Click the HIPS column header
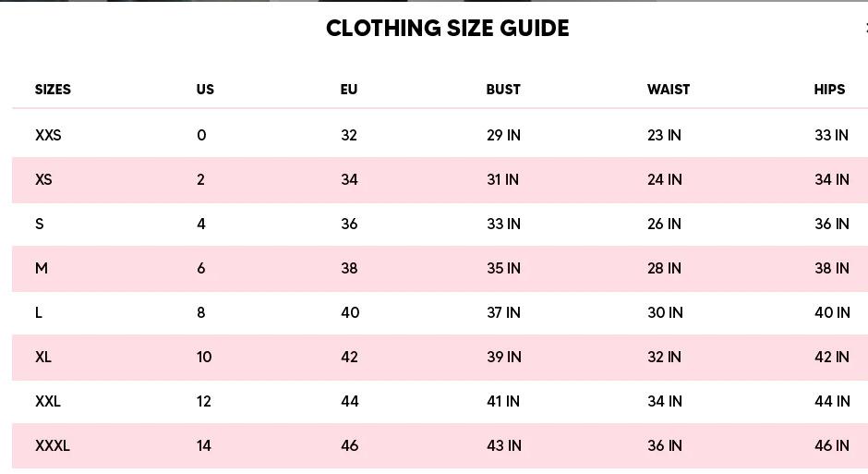This screenshot has width=868, height=474. click(x=829, y=90)
